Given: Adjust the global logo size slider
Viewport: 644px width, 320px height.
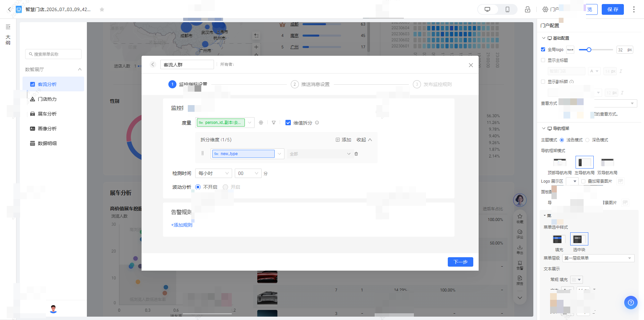Looking at the screenshot, I should (589, 50).
